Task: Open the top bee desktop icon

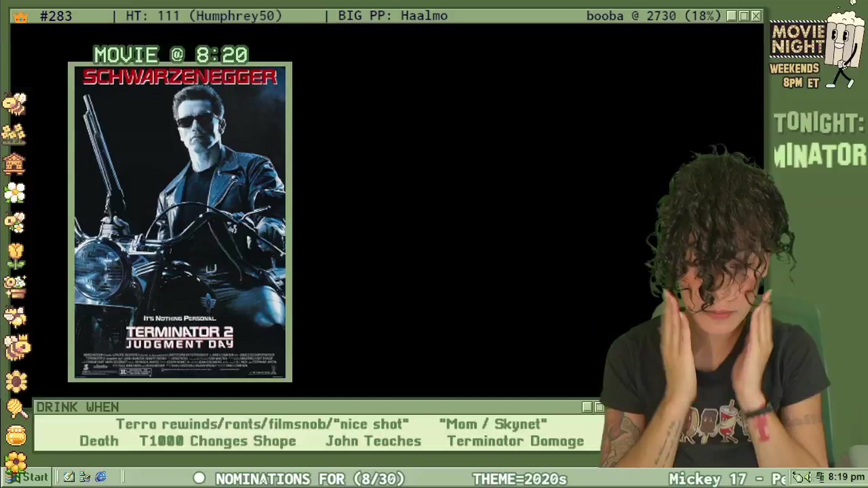Action: point(14,103)
